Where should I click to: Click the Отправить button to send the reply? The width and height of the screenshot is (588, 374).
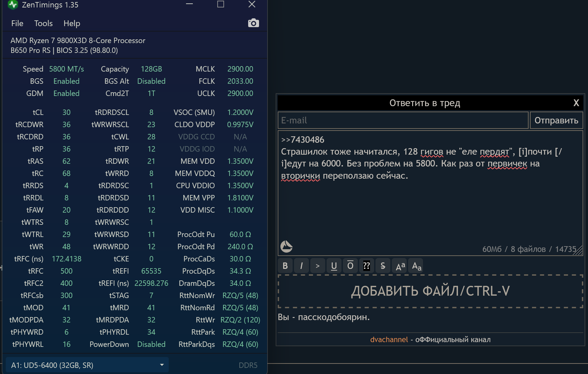pyautogui.click(x=556, y=120)
